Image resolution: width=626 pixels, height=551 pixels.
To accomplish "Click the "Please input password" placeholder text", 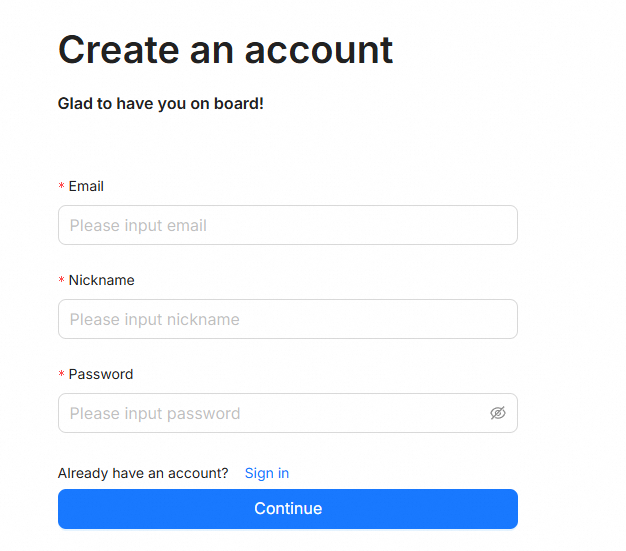I will (x=155, y=413).
